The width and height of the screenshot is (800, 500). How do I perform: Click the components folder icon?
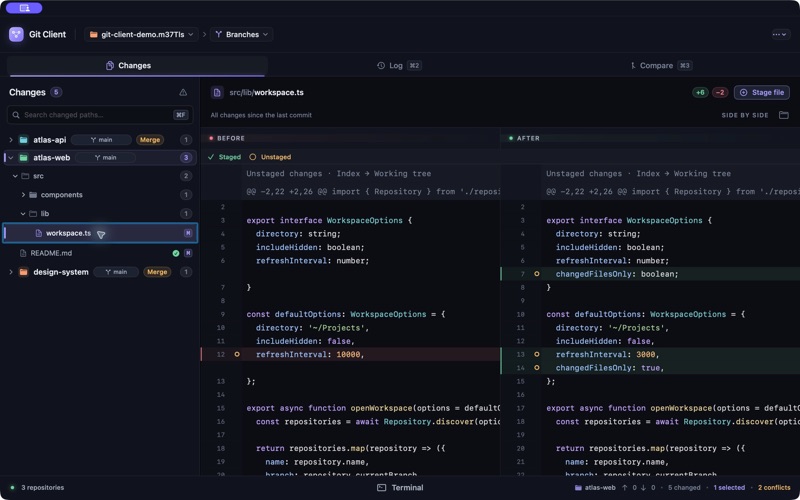tap(33, 195)
